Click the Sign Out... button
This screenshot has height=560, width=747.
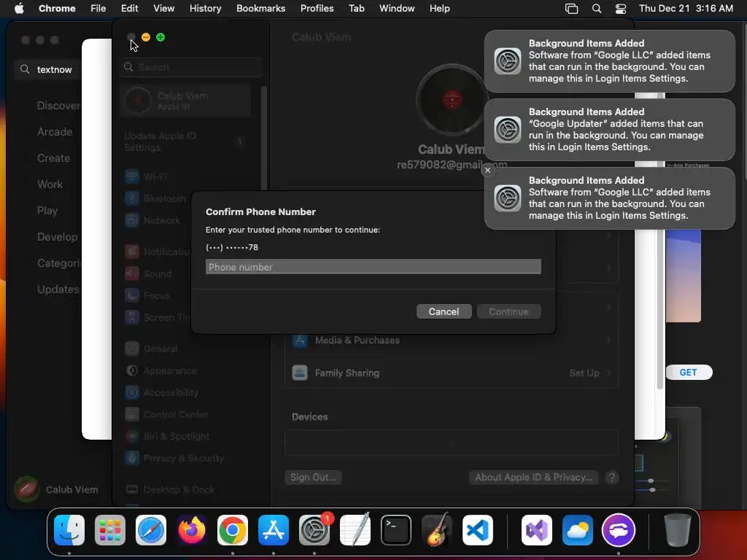click(x=313, y=477)
